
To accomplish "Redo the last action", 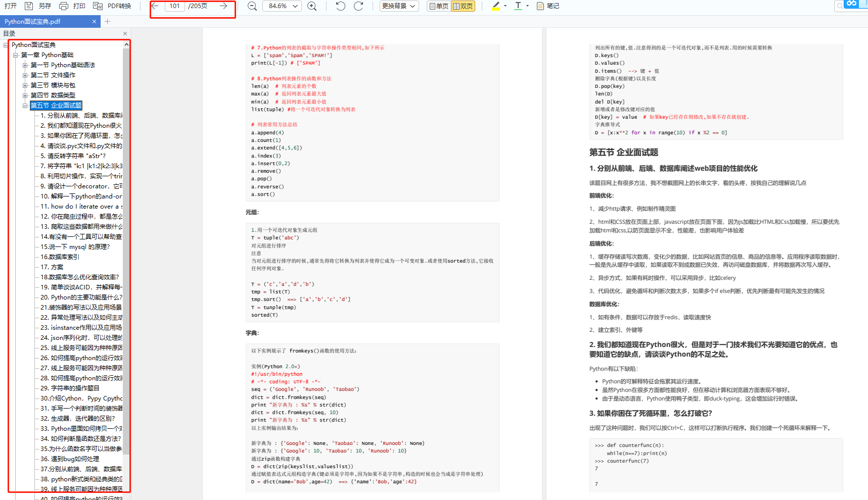I will point(359,6).
